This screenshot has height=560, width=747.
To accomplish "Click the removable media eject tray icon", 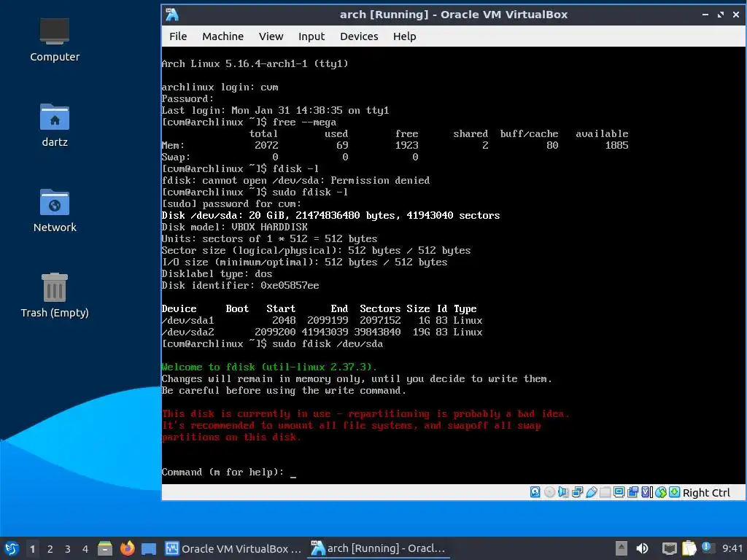I will pos(622,548).
